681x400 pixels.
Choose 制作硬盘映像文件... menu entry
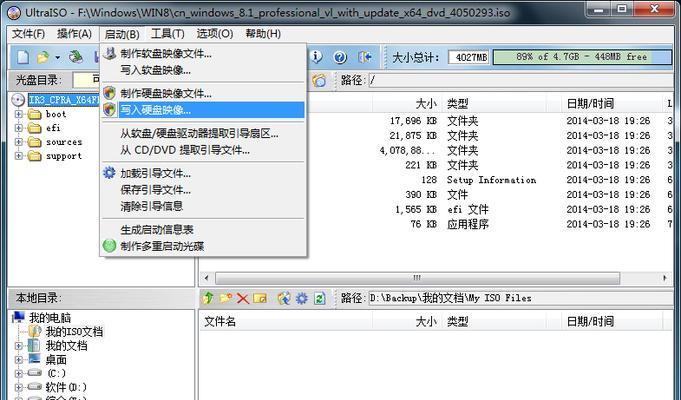(203, 93)
